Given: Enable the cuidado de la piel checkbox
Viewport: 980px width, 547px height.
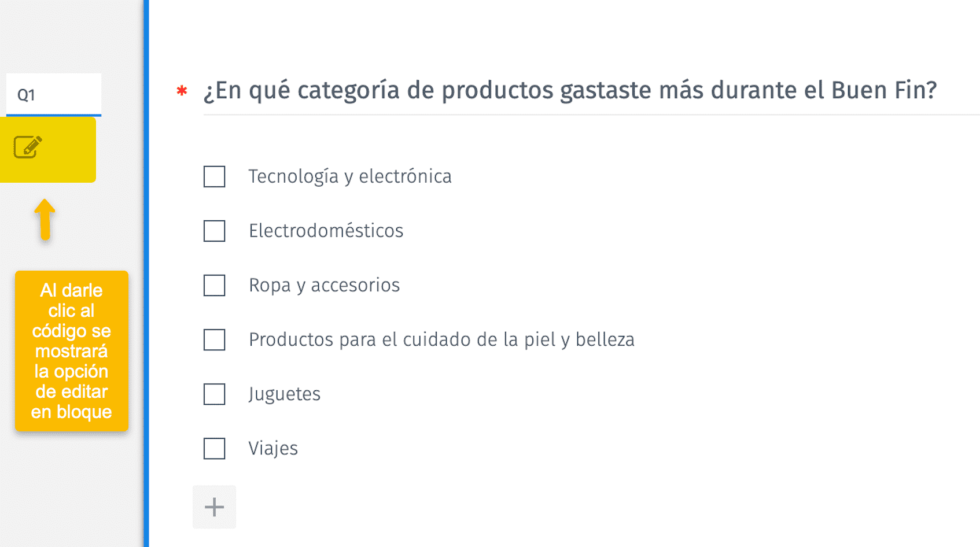Looking at the screenshot, I should point(214,340).
